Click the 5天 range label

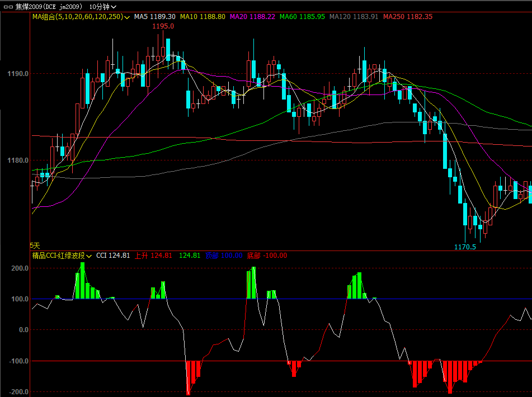click(35, 245)
